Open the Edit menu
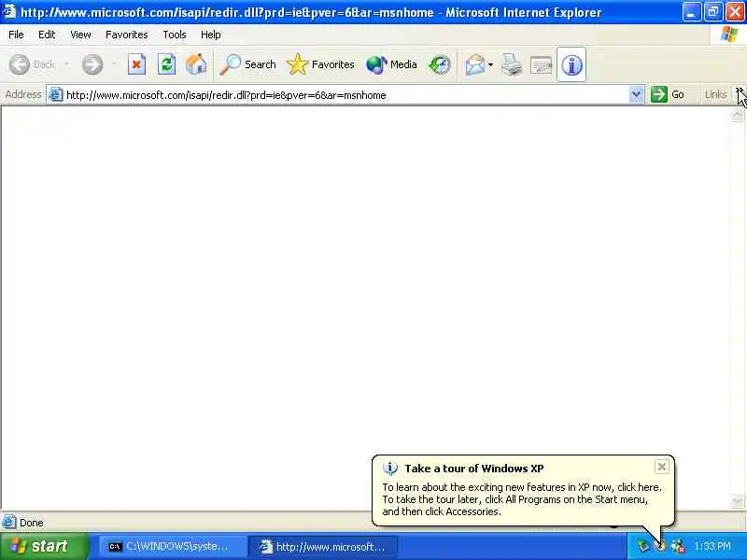747x560 pixels. point(47,35)
